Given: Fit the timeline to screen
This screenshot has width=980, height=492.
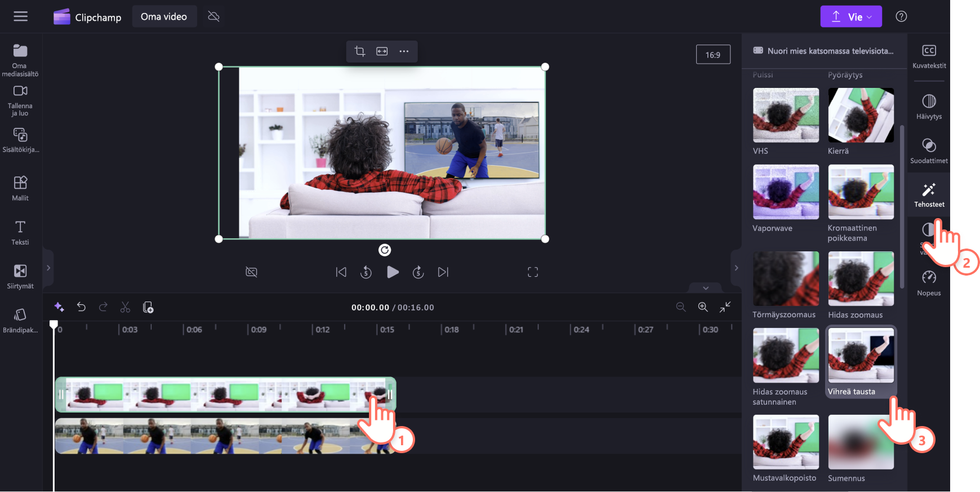Looking at the screenshot, I should coord(725,307).
